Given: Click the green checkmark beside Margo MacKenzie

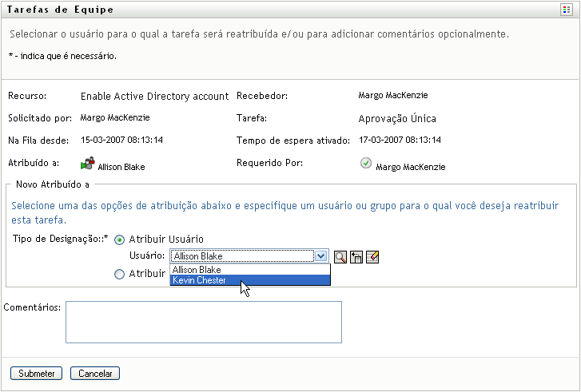Looking at the screenshot, I should click(366, 164).
